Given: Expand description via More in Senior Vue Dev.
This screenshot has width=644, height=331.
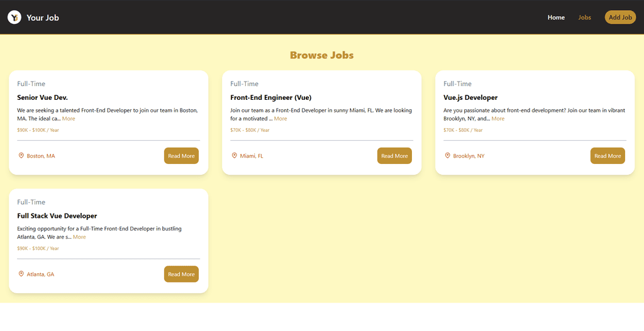Looking at the screenshot, I should pyautogui.click(x=69, y=119).
